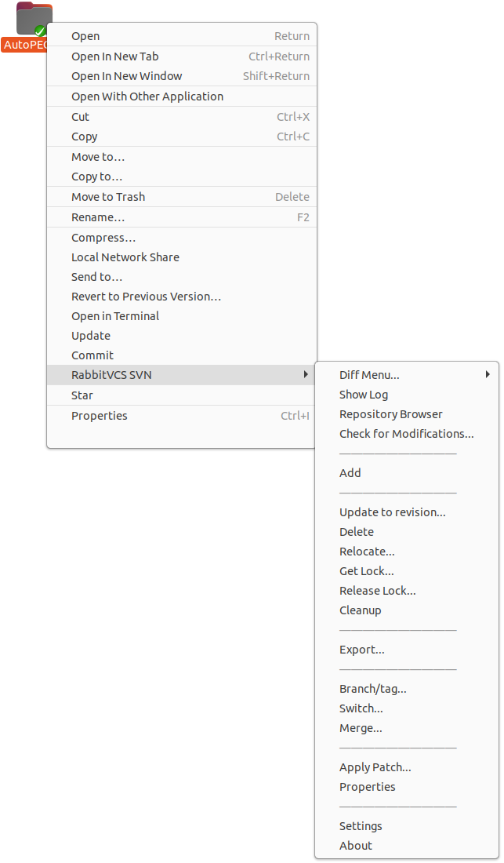This screenshot has width=504, height=863.
Task: Compress the selected folder
Action: (x=103, y=237)
